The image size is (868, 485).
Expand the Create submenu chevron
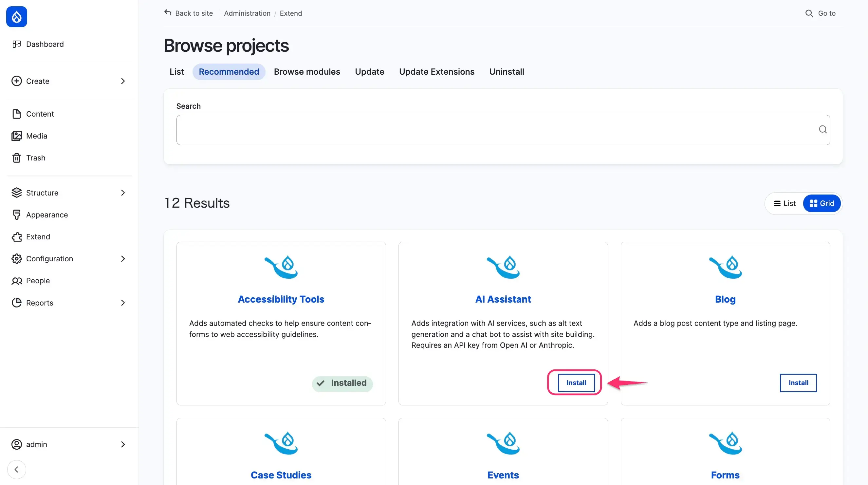(123, 81)
